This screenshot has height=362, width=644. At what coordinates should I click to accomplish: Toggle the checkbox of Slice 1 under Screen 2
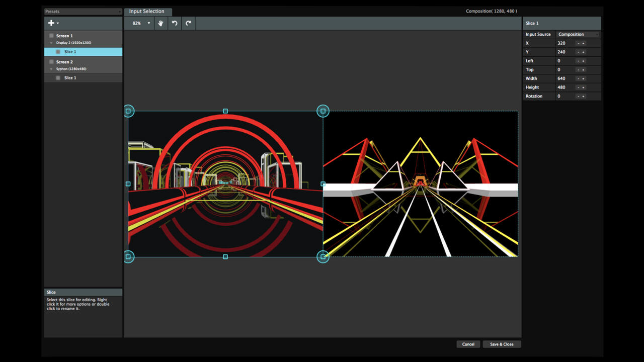point(58,78)
